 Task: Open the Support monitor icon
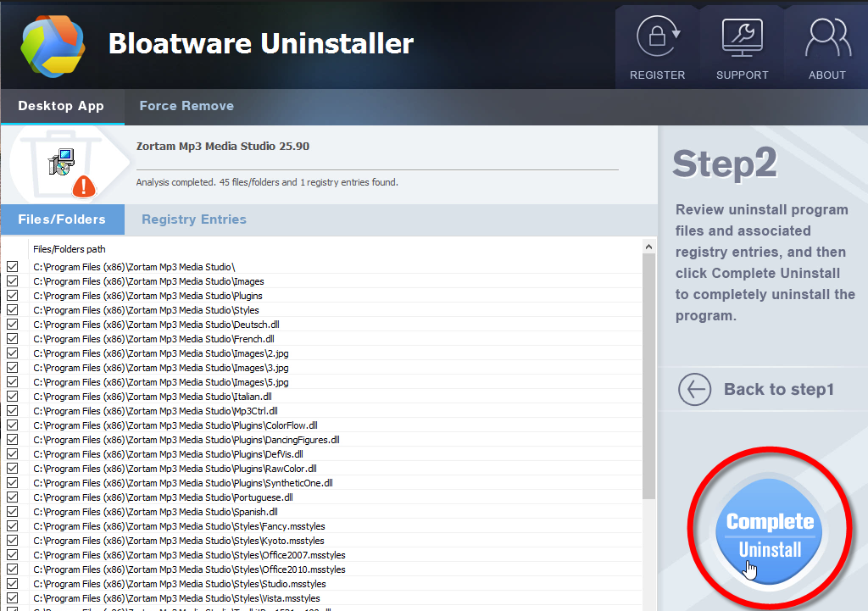coord(743,37)
